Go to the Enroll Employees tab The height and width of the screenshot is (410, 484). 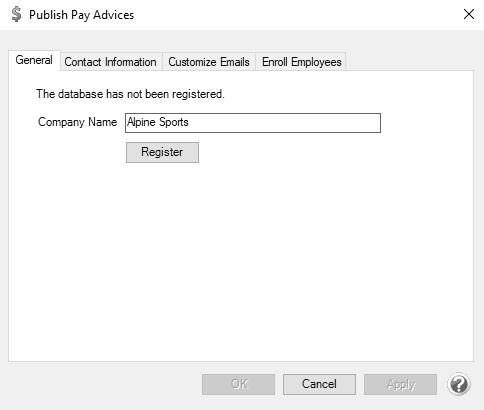[301, 62]
